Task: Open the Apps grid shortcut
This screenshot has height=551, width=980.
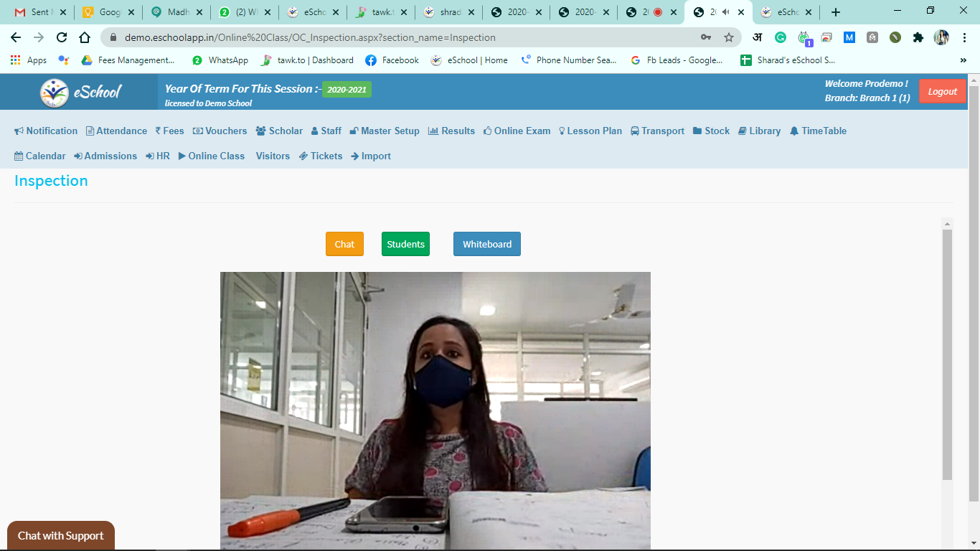Action: click(x=29, y=60)
